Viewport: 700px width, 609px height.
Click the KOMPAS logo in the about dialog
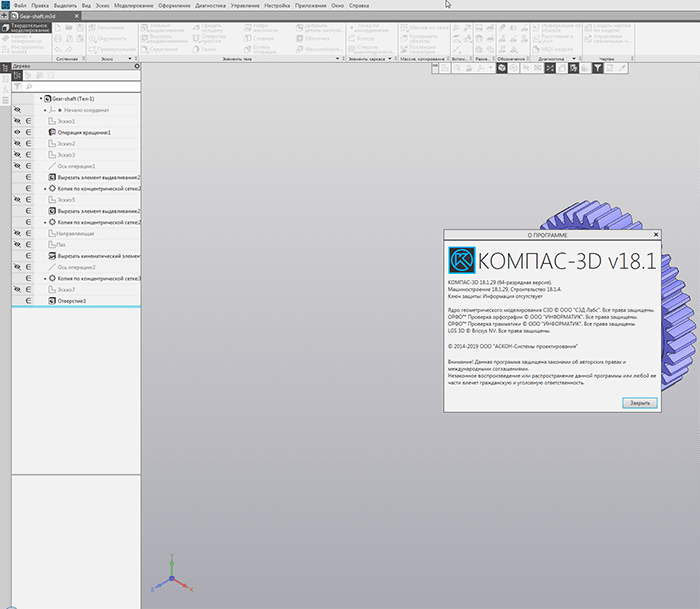462,260
